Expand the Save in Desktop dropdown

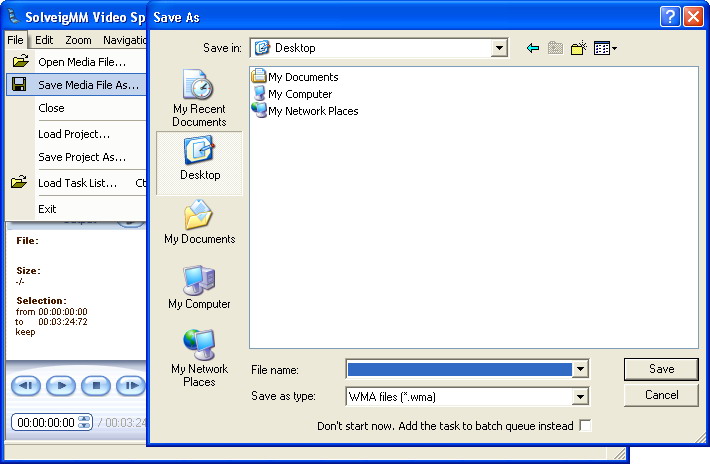point(499,48)
